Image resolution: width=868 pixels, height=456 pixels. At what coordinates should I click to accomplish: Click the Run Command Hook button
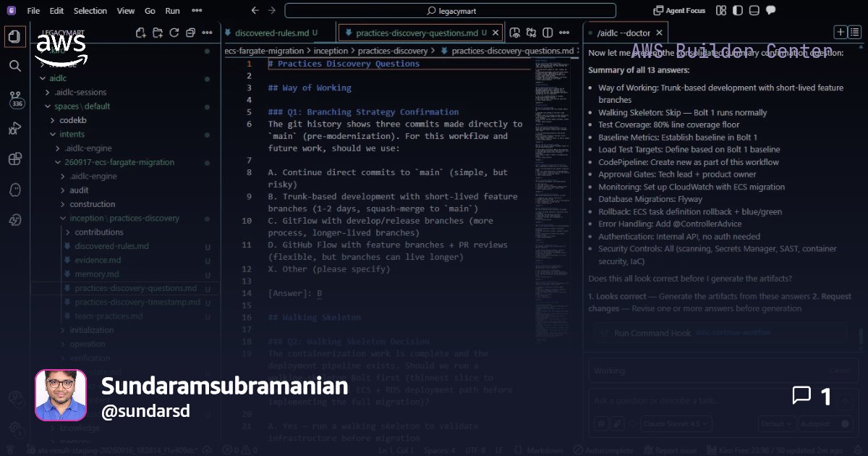click(x=720, y=333)
